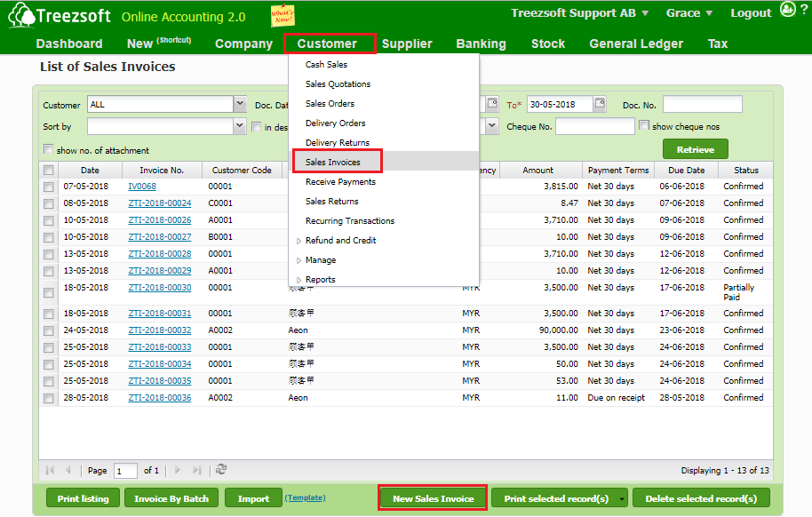Viewport: 812px width, 517px height.
Task: Delete selected record(s)
Action: (x=701, y=499)
